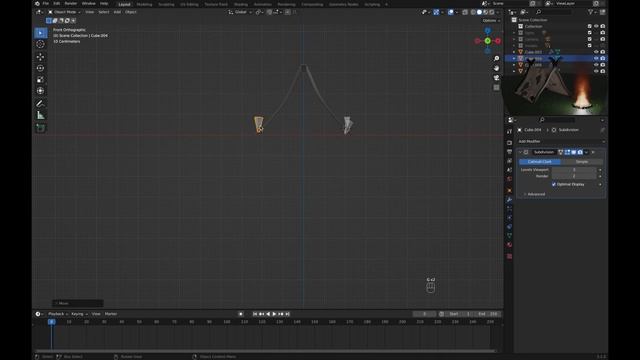The height and width of the screenshot is (360, 640).
Task: Toggle Subdivision modifier viewport display
Action: pyautogui.click(x=573, y=152)
